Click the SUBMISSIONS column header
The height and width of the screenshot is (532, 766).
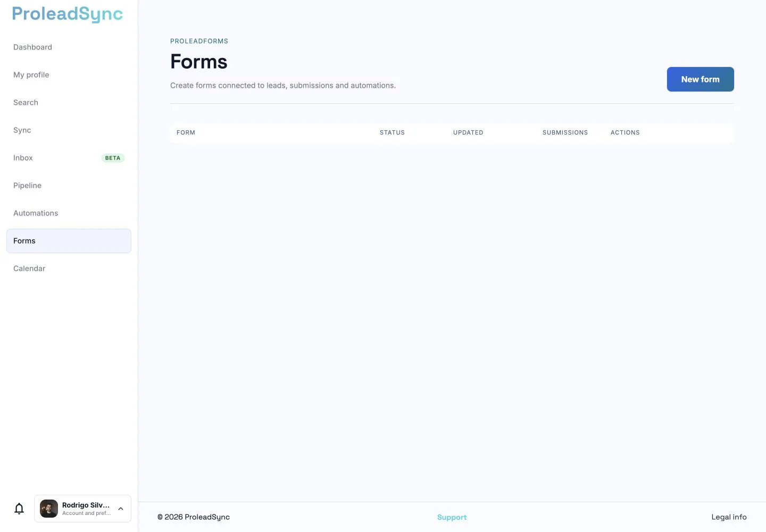tap(565, 132)
